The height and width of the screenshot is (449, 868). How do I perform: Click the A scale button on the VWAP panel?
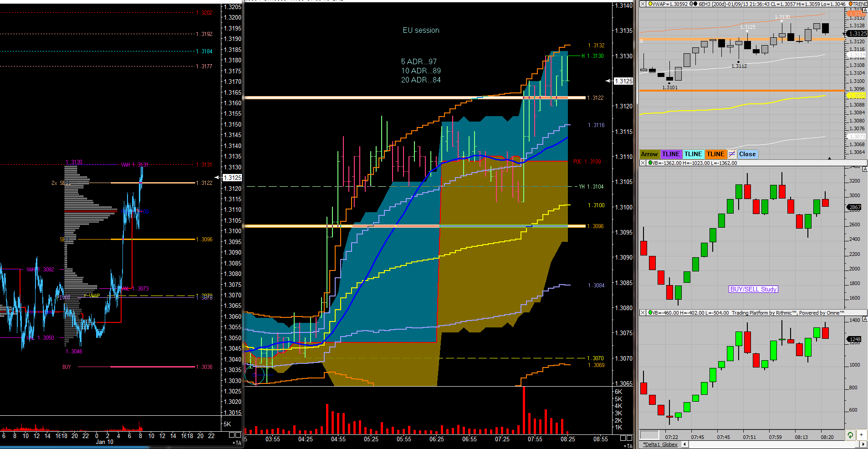pos(865,10)
